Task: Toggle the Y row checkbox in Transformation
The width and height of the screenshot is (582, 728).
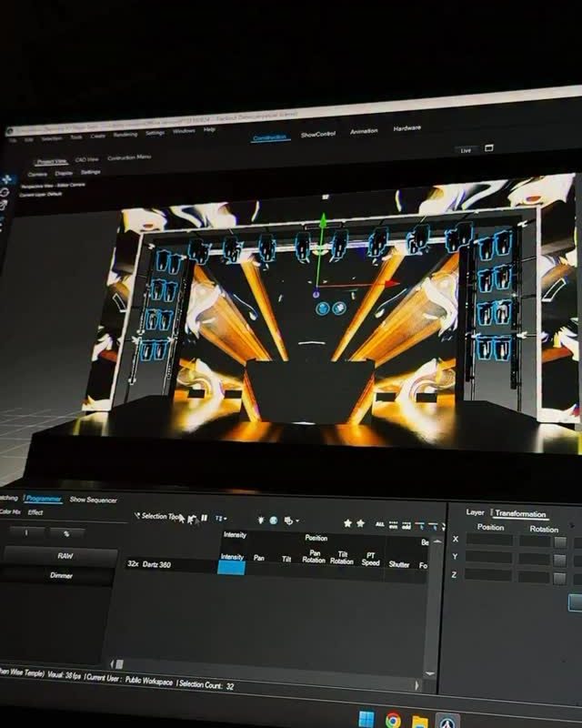Action: point(560,560)
